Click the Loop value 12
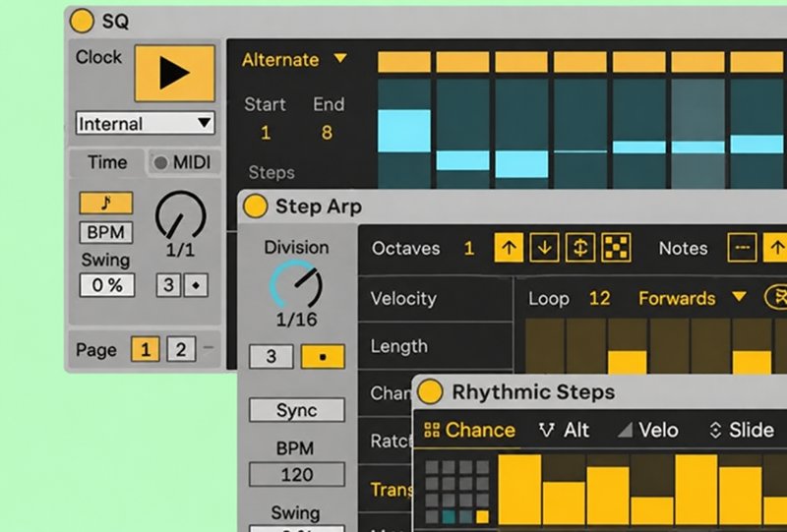787x532 pixels. 599,298
